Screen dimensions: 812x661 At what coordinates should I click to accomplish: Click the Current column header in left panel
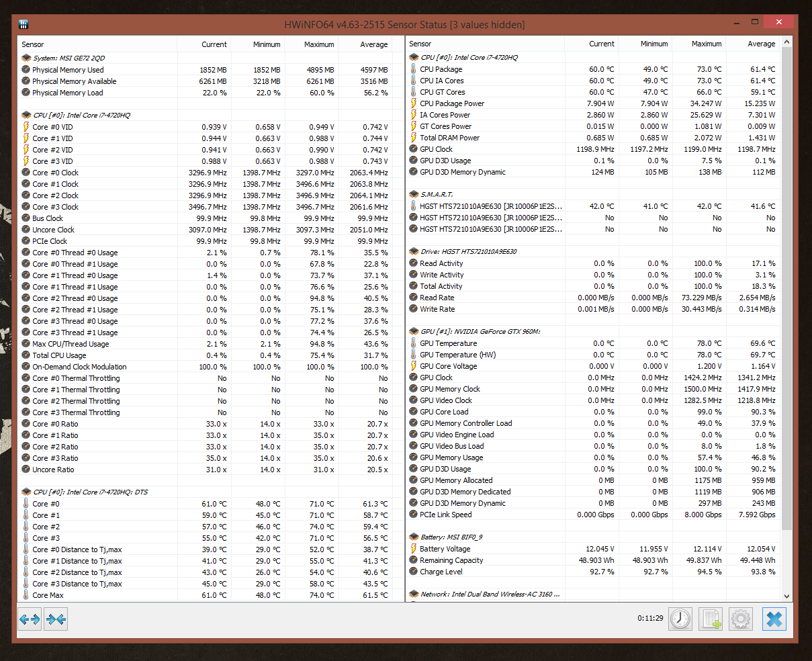(204, 44)
